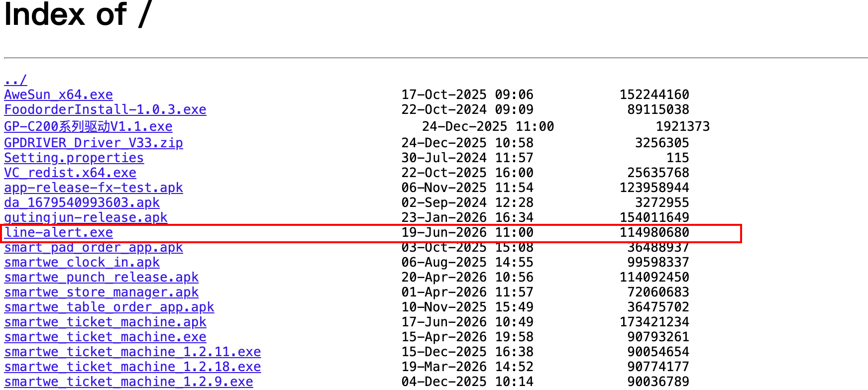Open Setting.properties file link
This screenshot has width=868, height=390.
point(74,158)
